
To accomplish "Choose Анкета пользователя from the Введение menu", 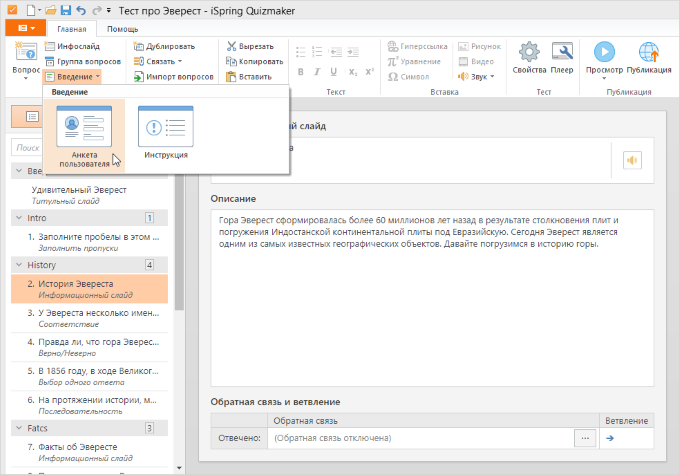I will coord(84,136).
